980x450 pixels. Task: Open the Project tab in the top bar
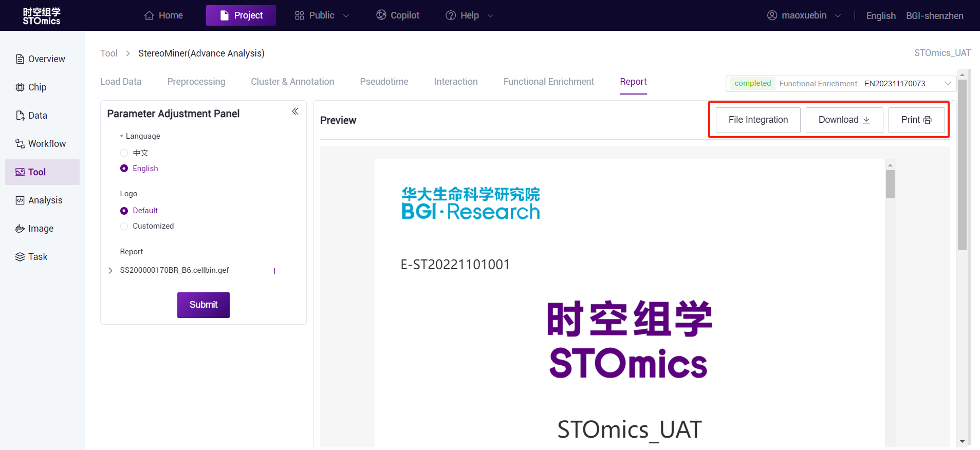[241, 15]
